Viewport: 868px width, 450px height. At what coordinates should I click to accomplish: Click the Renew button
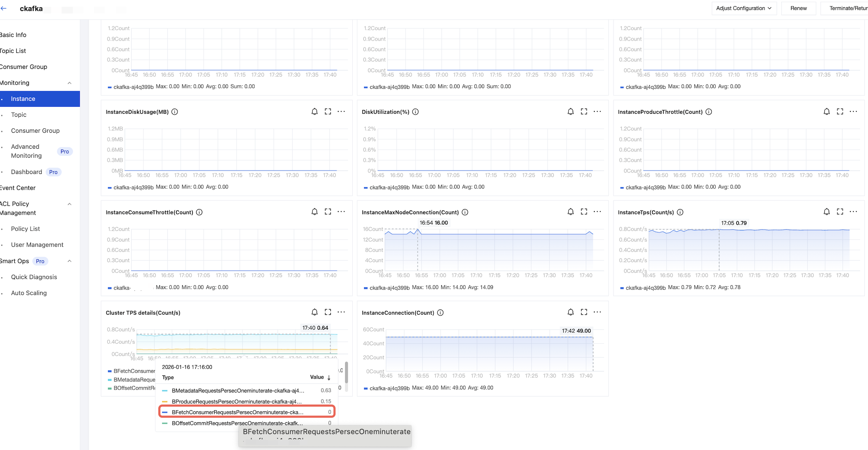[798, 8]
